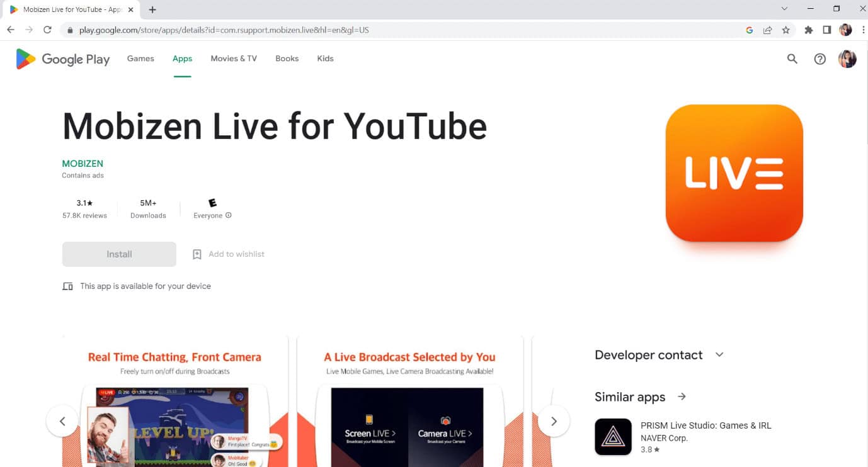Click the PRISM Live Studio app icon

(x=612, y=436)
